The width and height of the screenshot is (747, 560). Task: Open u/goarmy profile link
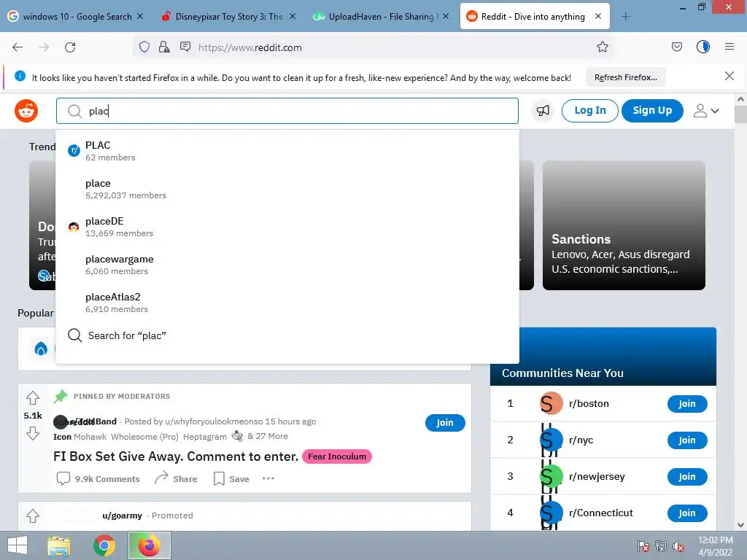(x=122, y=516)
